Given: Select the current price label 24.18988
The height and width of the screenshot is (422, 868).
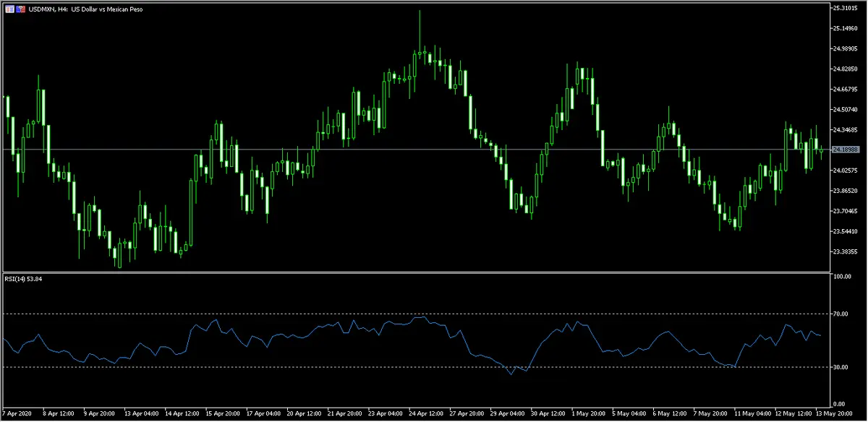Looking at the screenshot, I should 846,150.
